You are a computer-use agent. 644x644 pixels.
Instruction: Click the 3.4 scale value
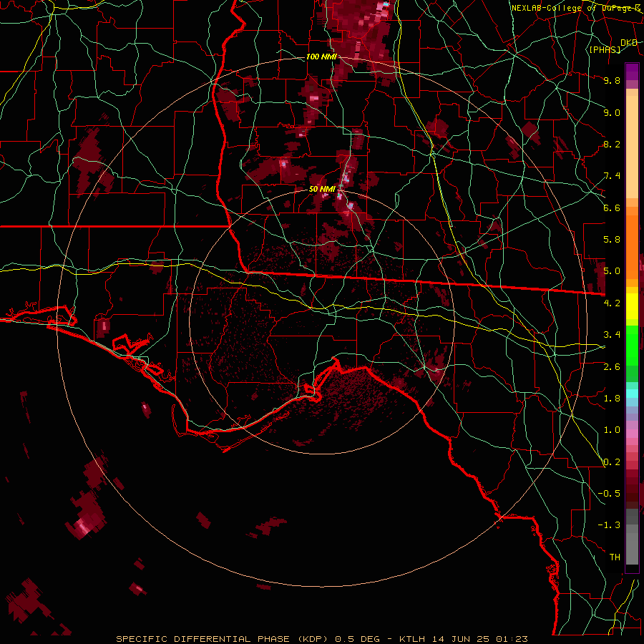point(612,335)
